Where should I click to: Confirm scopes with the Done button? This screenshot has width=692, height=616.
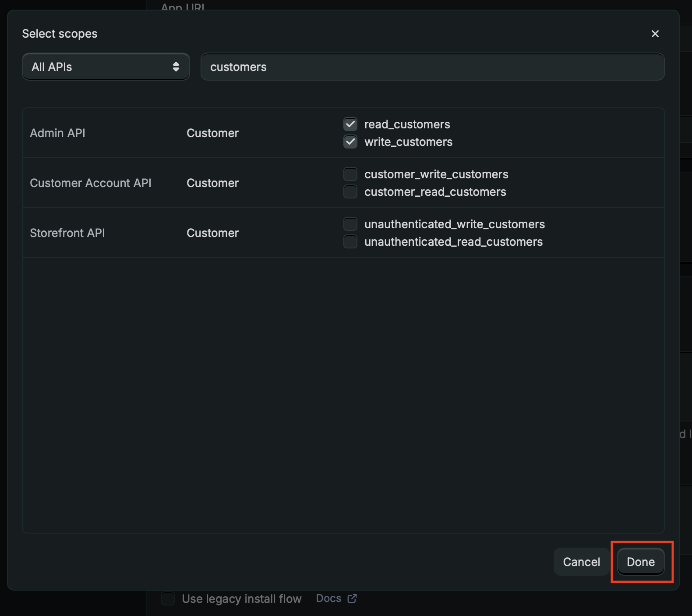pos(640,562)
